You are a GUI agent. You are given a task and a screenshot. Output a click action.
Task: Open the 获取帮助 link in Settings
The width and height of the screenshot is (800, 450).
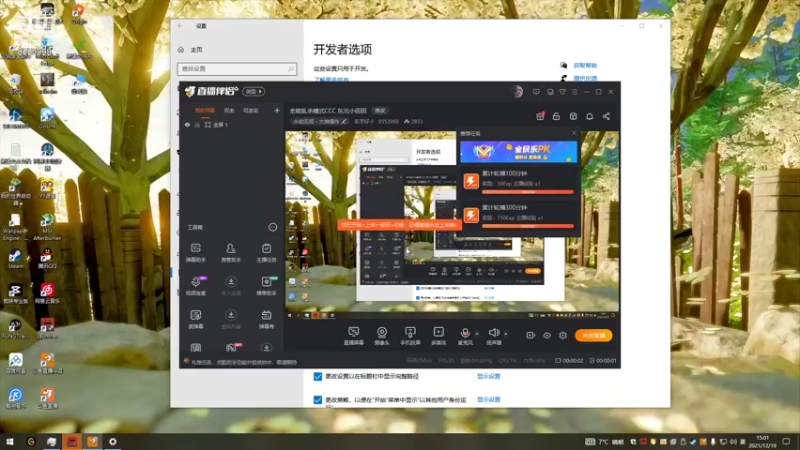click(585, 65)
